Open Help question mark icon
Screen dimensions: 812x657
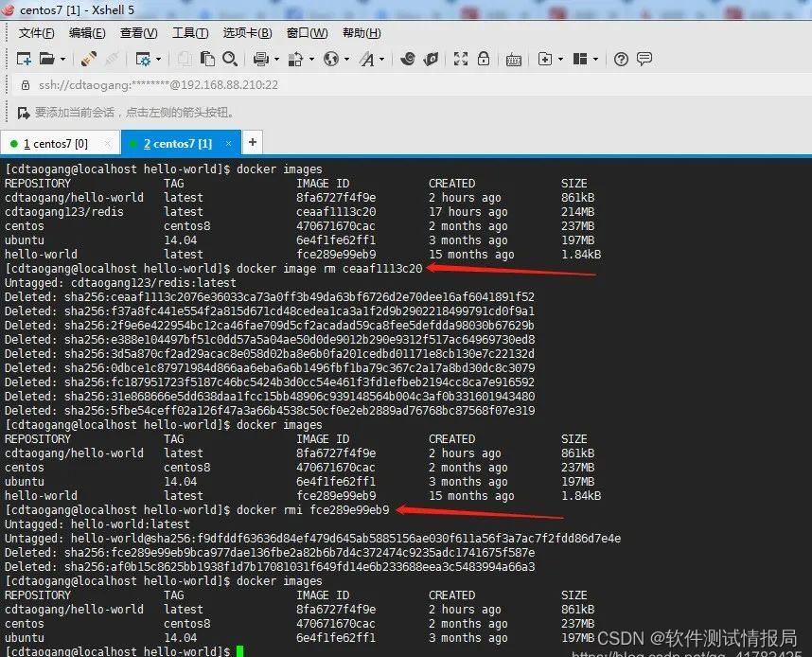621,59
